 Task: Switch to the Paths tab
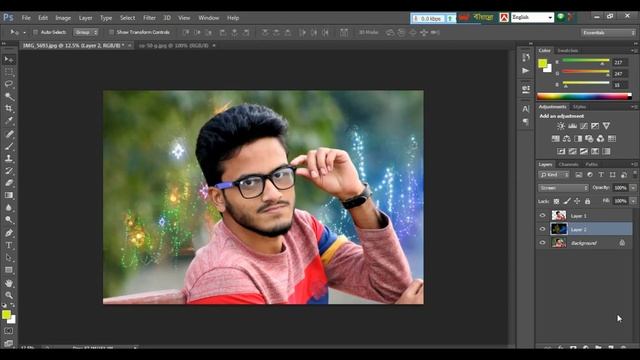click(591, 164)
